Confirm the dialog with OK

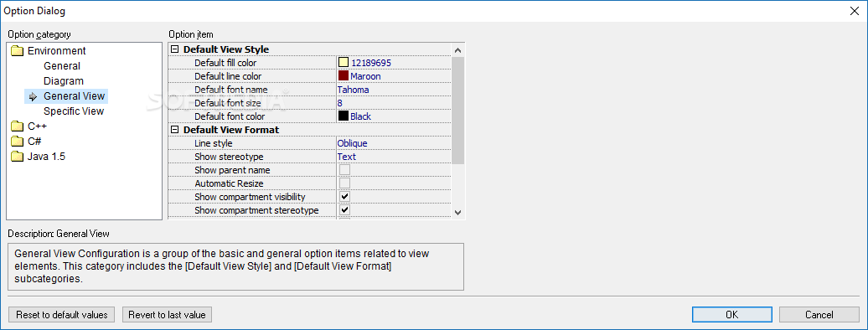point(731,314)
